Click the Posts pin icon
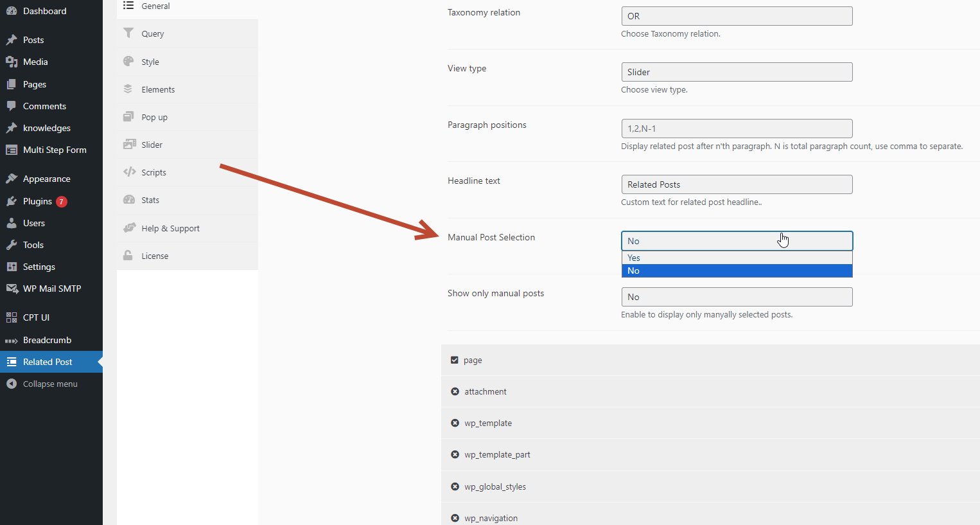Viewport: 980px width, 525px height. click(12, 40)
